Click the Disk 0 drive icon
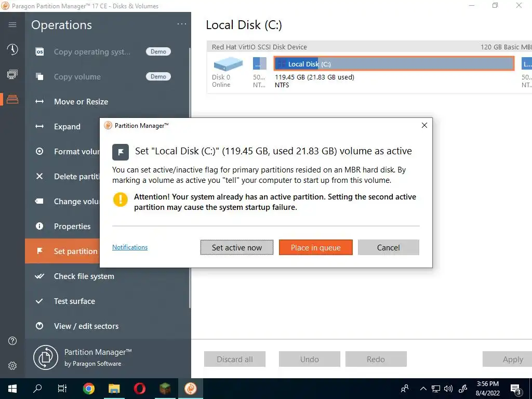 [x=228, y=64]
